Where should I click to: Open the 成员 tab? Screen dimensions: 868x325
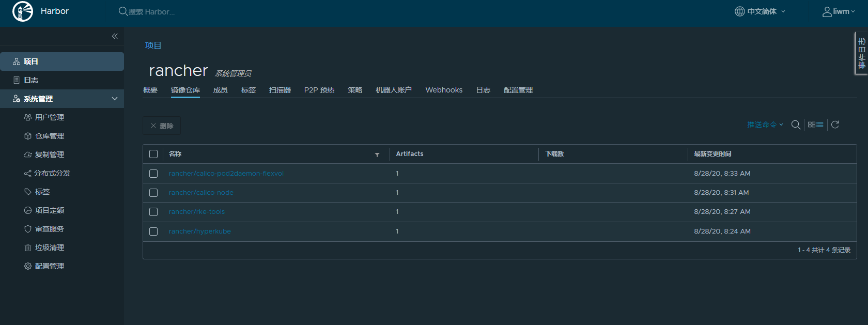tap(221, 90)
